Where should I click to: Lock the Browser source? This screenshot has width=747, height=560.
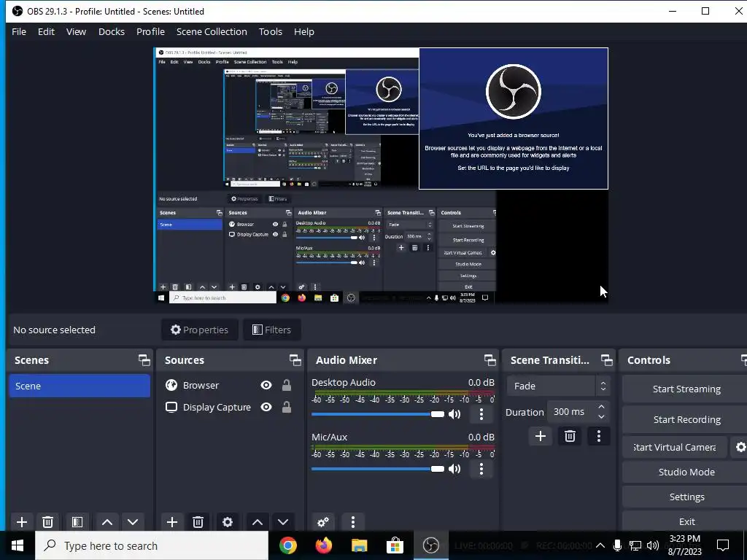(x=286, y=385)
